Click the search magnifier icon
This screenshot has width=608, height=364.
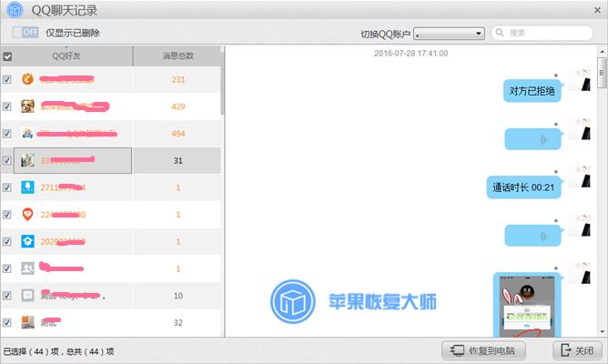[x=500, y=33]
